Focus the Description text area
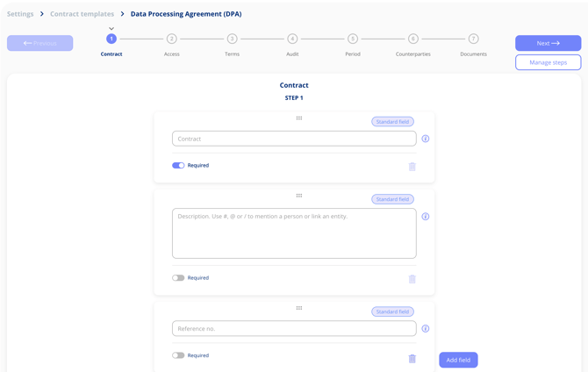The image size is (588, 372). [294, 233]
